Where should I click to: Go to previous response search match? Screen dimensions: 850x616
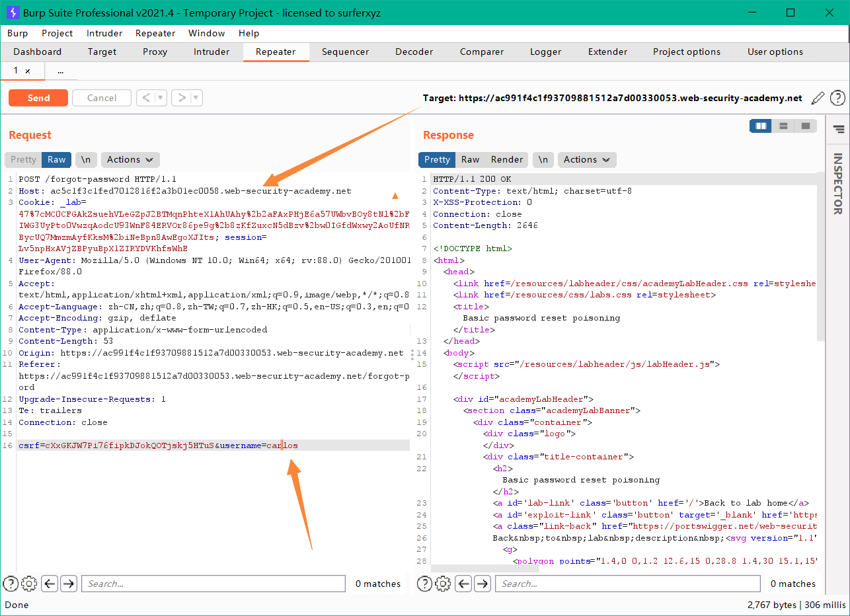pos(463,584)
